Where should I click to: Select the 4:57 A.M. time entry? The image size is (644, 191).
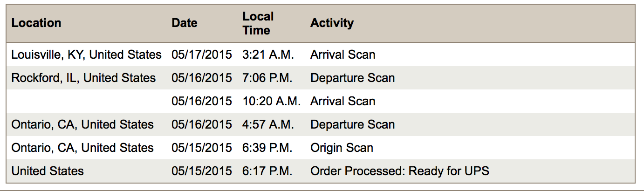pyautogui.click(x=267, y=124)
